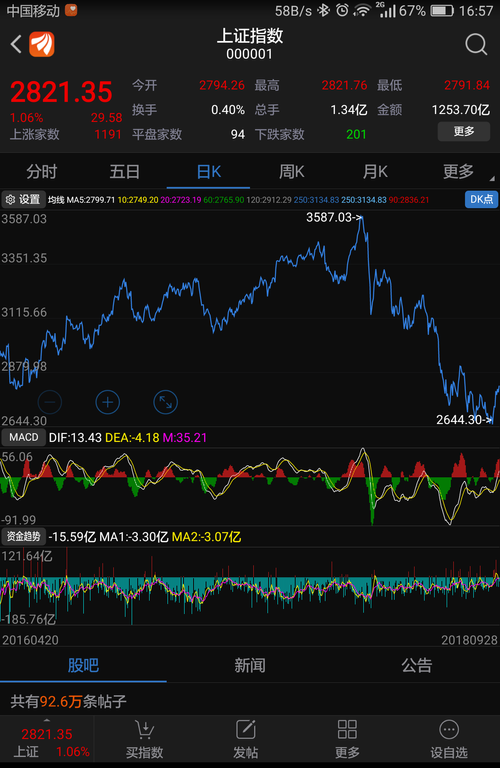Switch the MACD indicator selector

(x=24, y=437)
